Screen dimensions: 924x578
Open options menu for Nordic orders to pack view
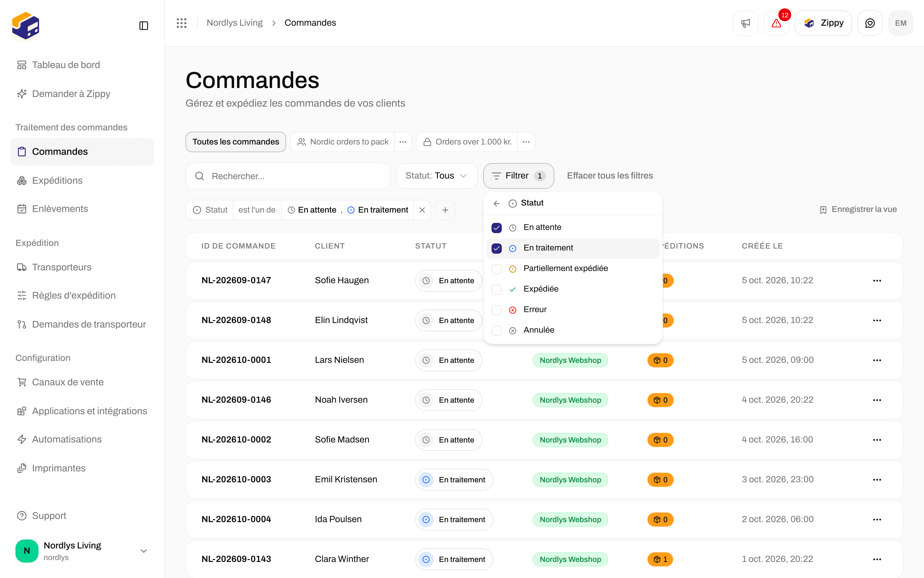(403, 142)
